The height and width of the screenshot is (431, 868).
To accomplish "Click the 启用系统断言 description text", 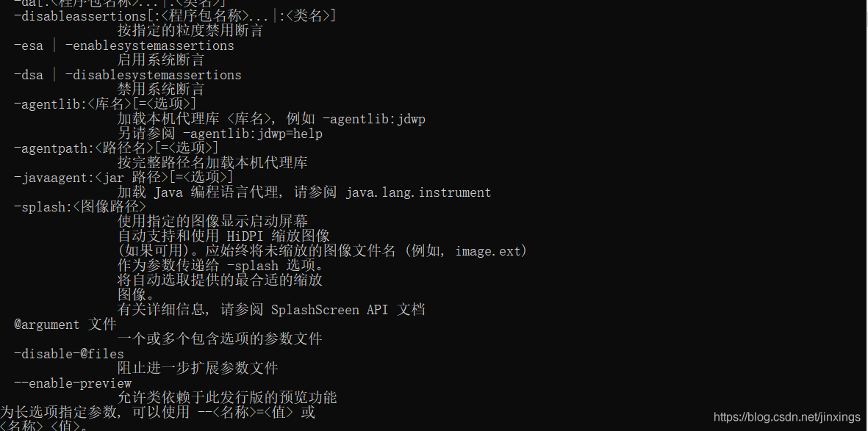I will 161,60.
